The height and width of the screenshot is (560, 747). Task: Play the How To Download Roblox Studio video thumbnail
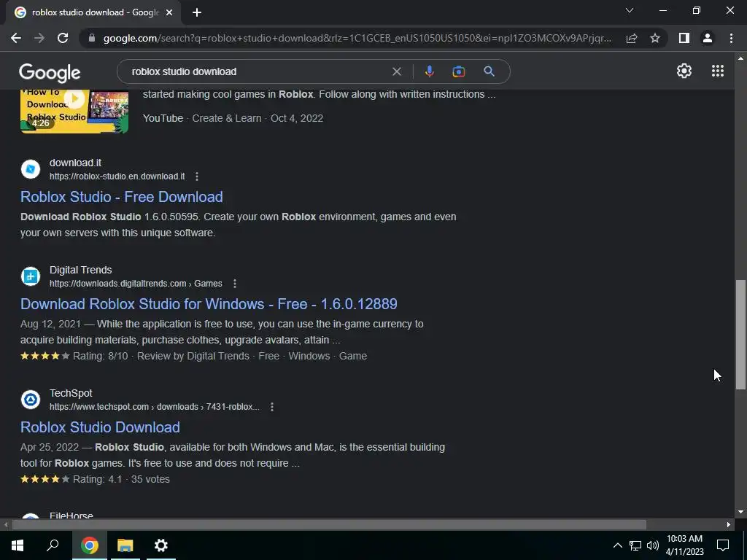[x=74, y=112]
